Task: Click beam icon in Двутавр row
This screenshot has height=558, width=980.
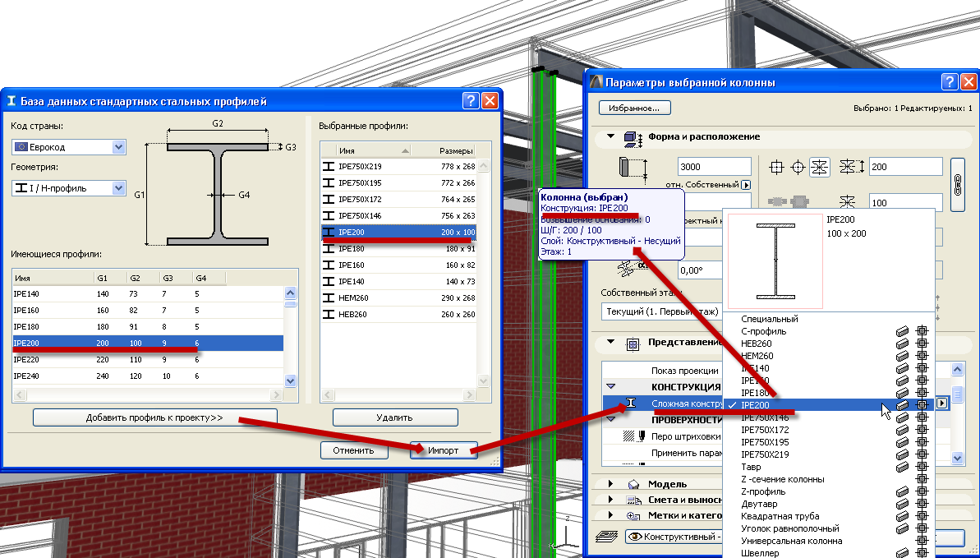Action: tap(902, 504)
